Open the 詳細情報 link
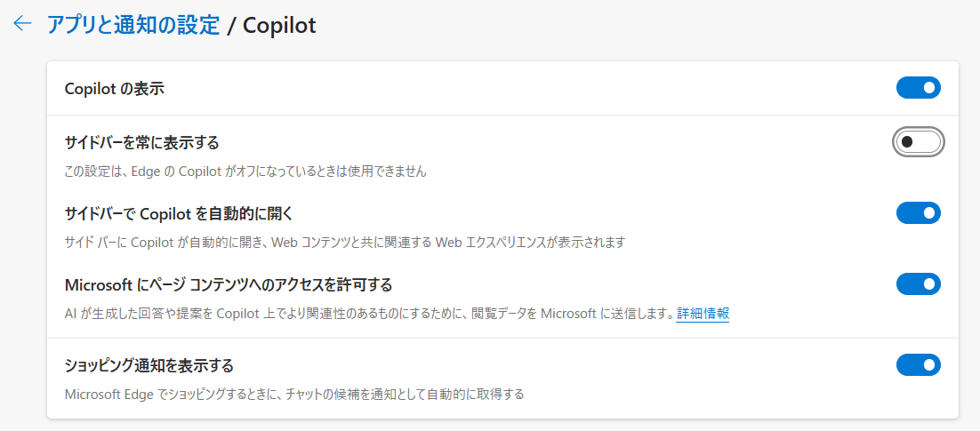The image size is (980, 431). click(x=703, y=314)
